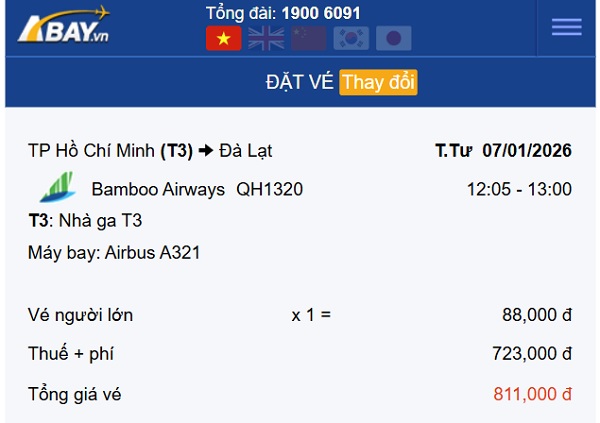Click the ABAY.vn logo
Screen dimensions: 600x423
64,25
